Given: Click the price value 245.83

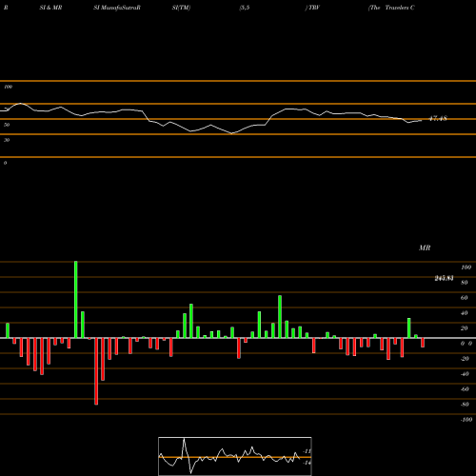Looking at the screenshot, I should pyautogui.click(x=444, y=278).
